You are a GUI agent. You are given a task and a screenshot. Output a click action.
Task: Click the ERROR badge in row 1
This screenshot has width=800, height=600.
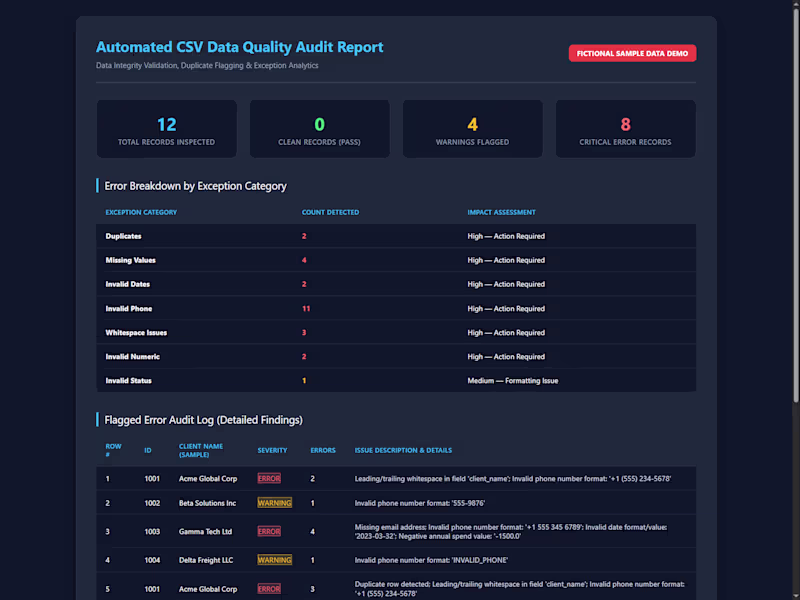click(x=269, y=479)
